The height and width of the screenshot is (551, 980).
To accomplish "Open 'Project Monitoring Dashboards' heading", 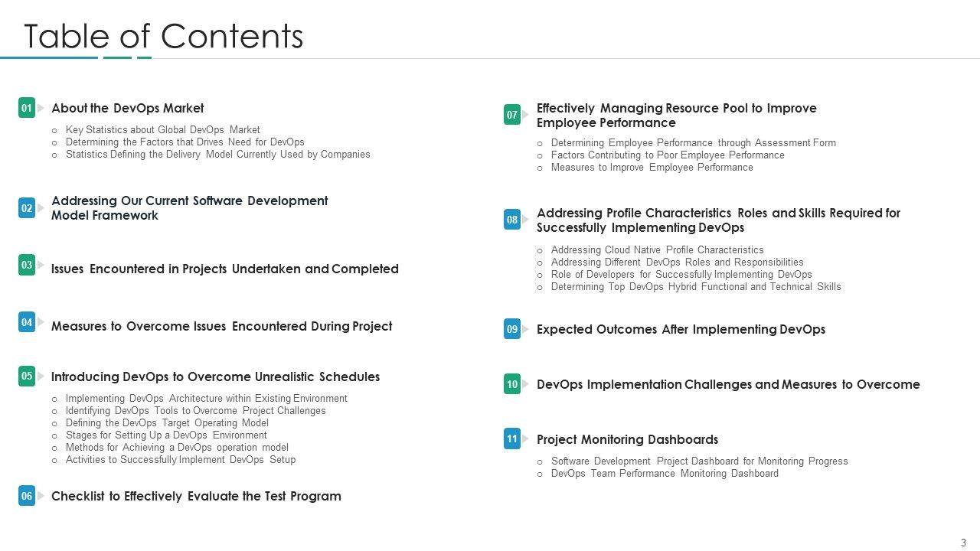I will tap(627, 439).
